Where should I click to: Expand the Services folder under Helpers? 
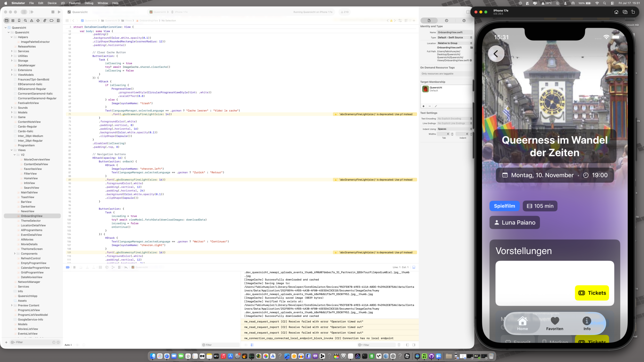point(12,51)
